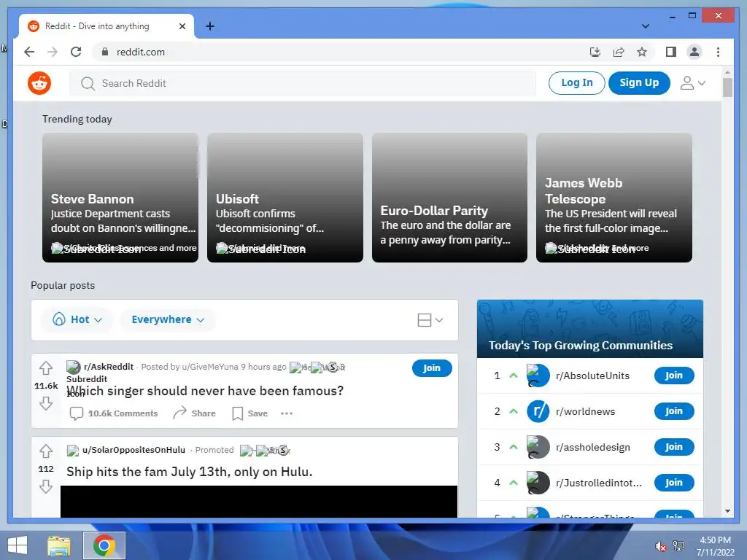Screen dimensions: 747x560
Task: Click the muted volume tray icon
Action: [x=660, y=546]
